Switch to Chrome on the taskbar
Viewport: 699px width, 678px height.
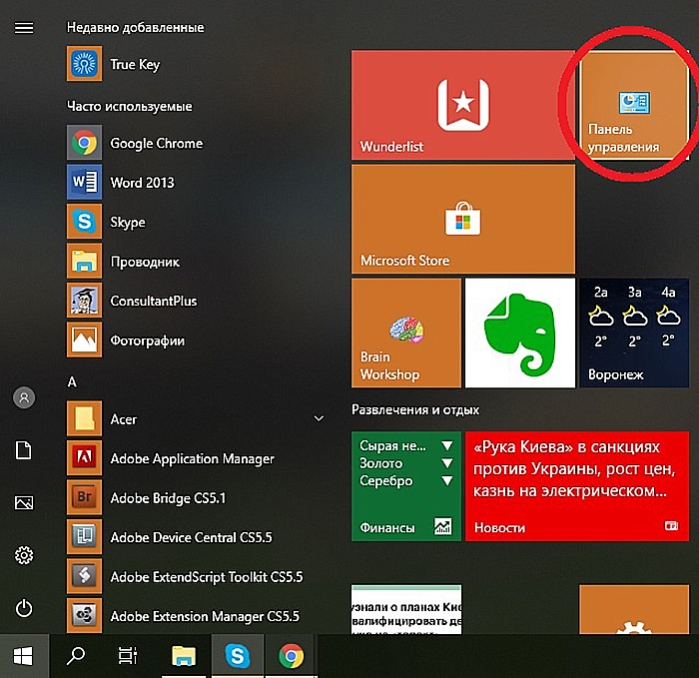point(291,656)
